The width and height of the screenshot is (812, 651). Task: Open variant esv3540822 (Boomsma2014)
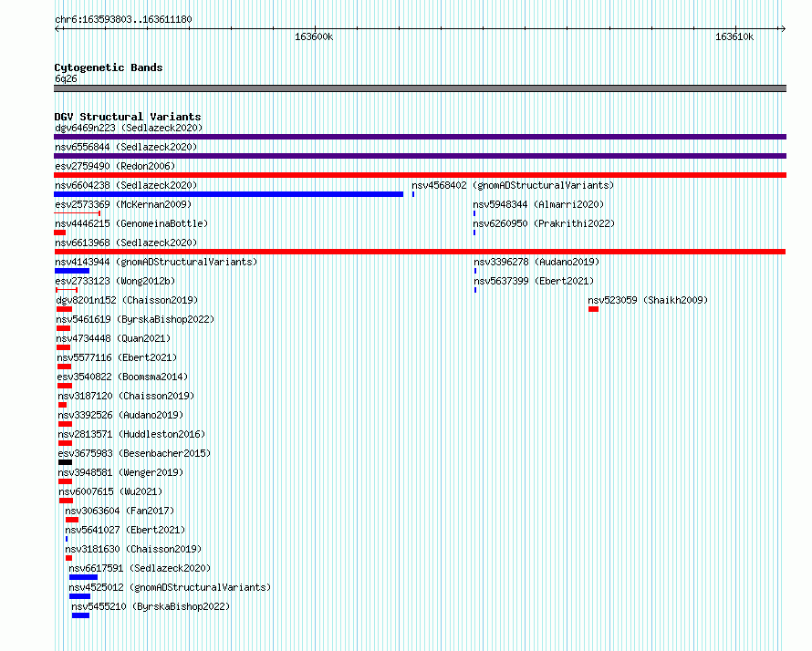click(123, 377)
